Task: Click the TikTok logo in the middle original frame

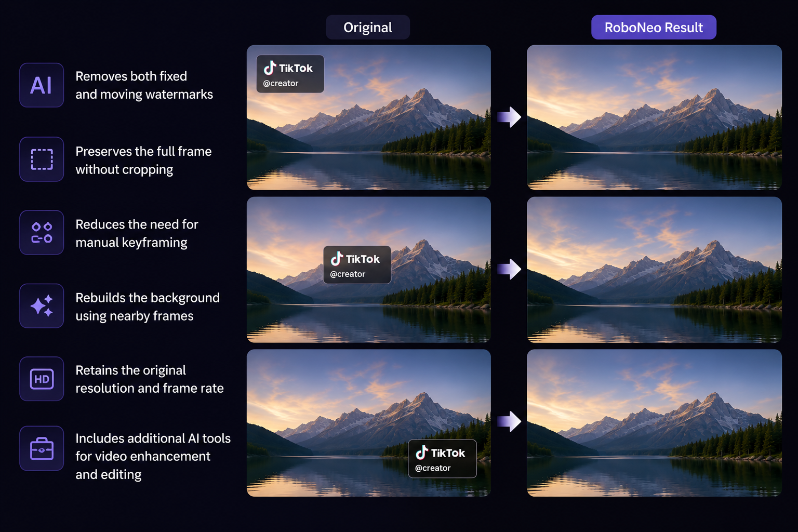Action: pyautogui.click(x=337, y=259)
